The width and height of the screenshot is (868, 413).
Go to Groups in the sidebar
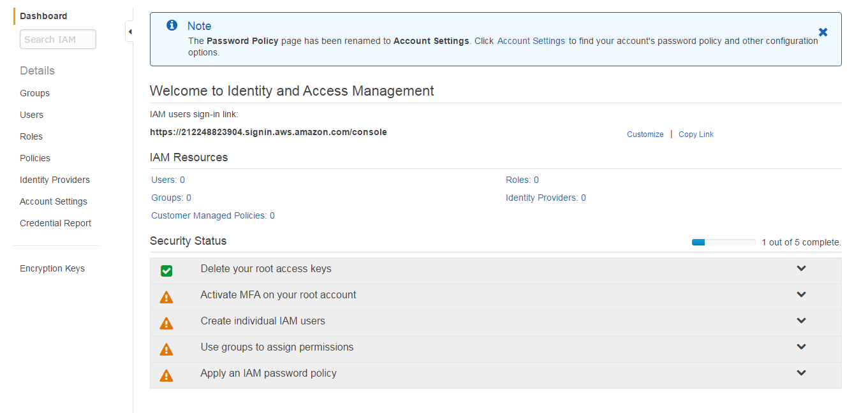tap(34, 93)
